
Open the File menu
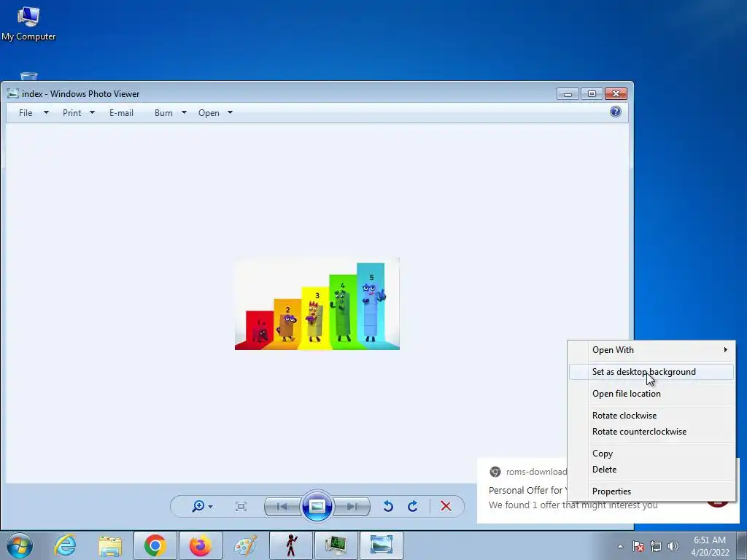pos(26,113)
